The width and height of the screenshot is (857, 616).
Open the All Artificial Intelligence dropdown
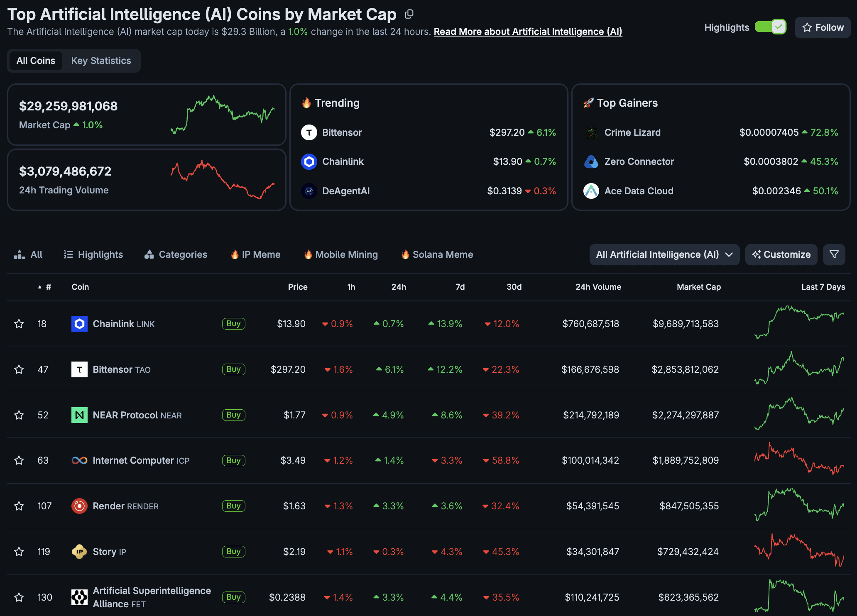(664, 254)
